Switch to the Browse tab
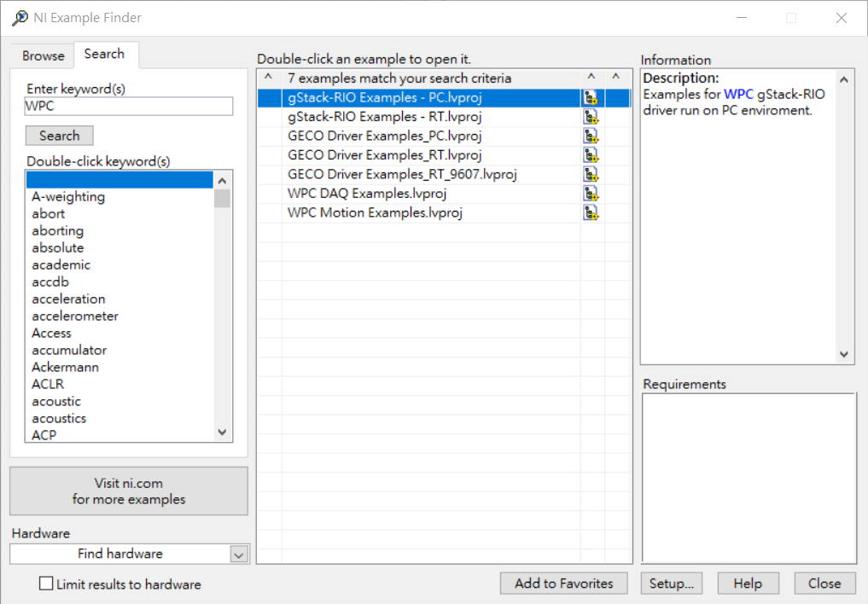The image size is (868, 604). [x=42, y=55]
